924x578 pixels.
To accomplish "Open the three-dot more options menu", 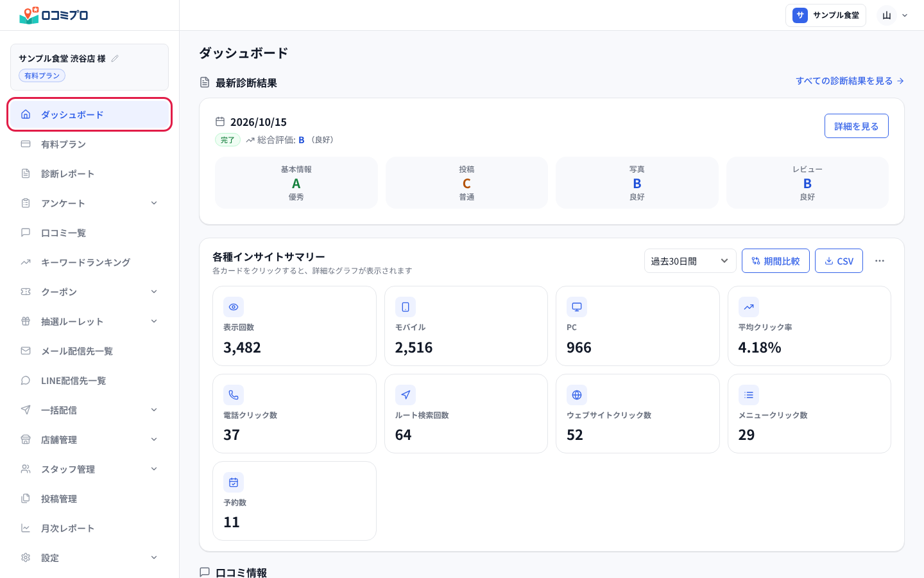I will (880, 261).
